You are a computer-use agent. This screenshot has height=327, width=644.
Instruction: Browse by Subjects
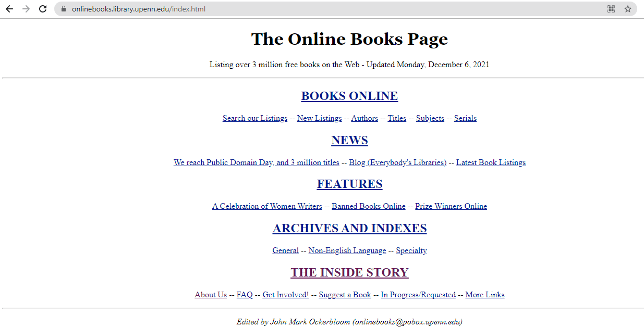click(x=430, y=118)
